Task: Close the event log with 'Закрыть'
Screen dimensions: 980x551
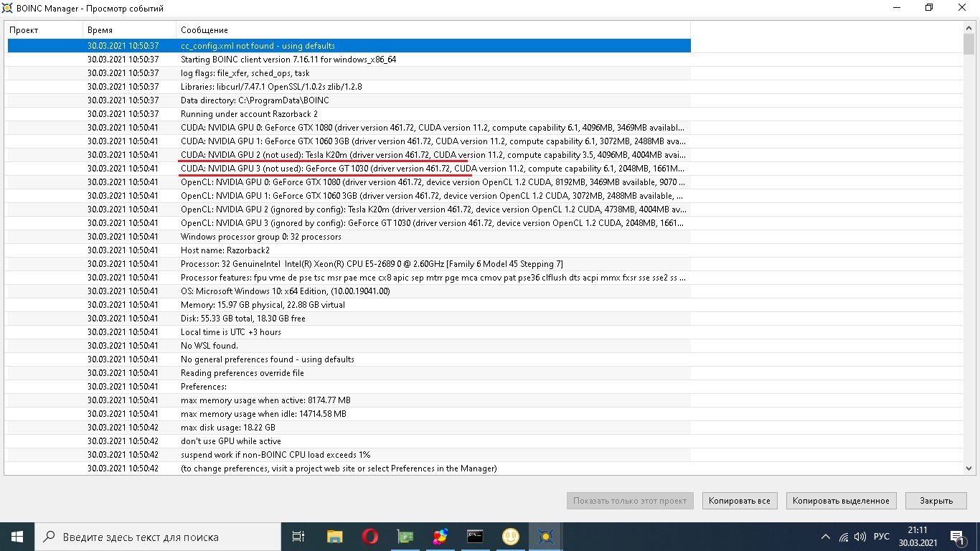Action: click(x=936, y=501)
